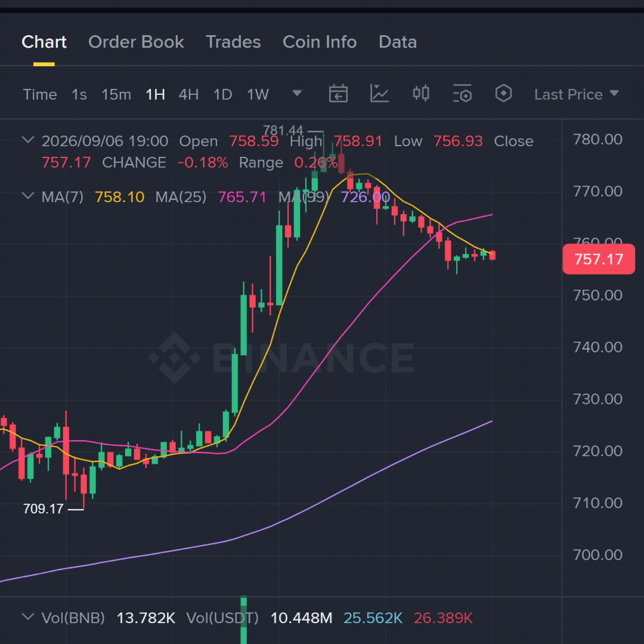Switch the interval to 4H
The height and width of the screenshot is (644, 644).
(188, 94)
